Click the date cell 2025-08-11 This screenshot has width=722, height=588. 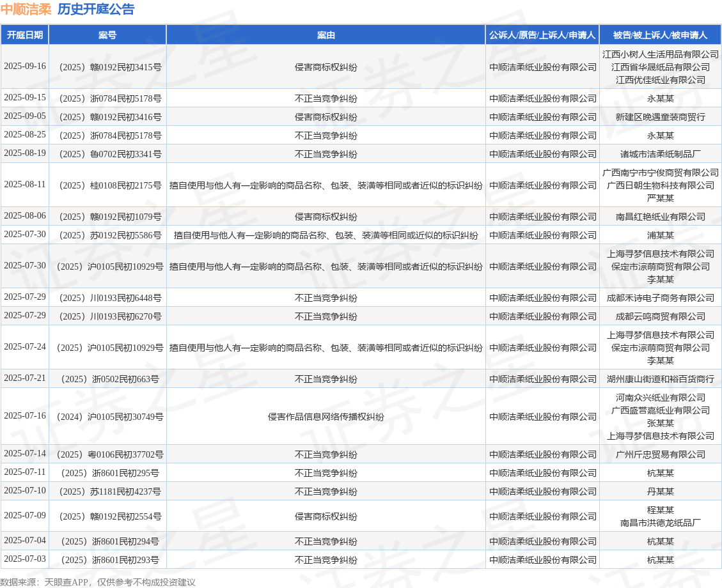click(25, 184)
